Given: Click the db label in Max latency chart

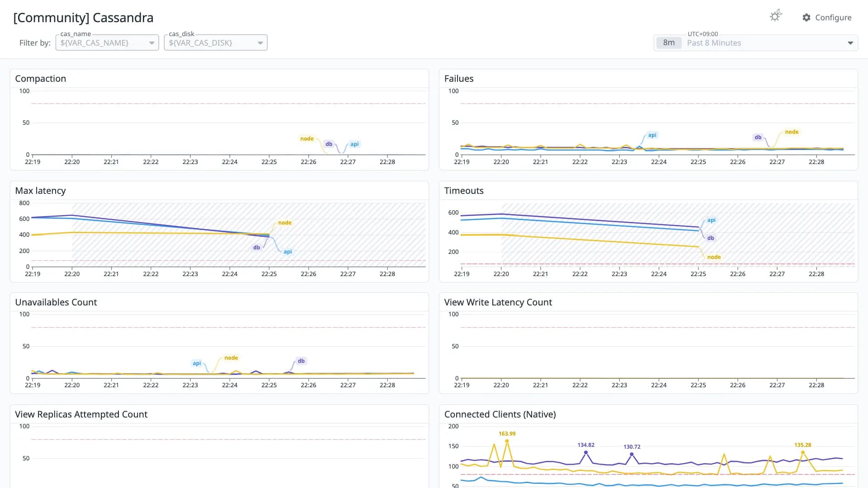Looking at the screenshot, I should [257, 248].
